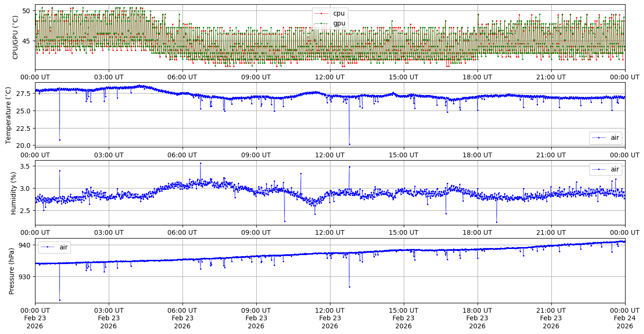
Task: Click the CPU/GPU (°C) y-axis label
Action: [15, 37]
